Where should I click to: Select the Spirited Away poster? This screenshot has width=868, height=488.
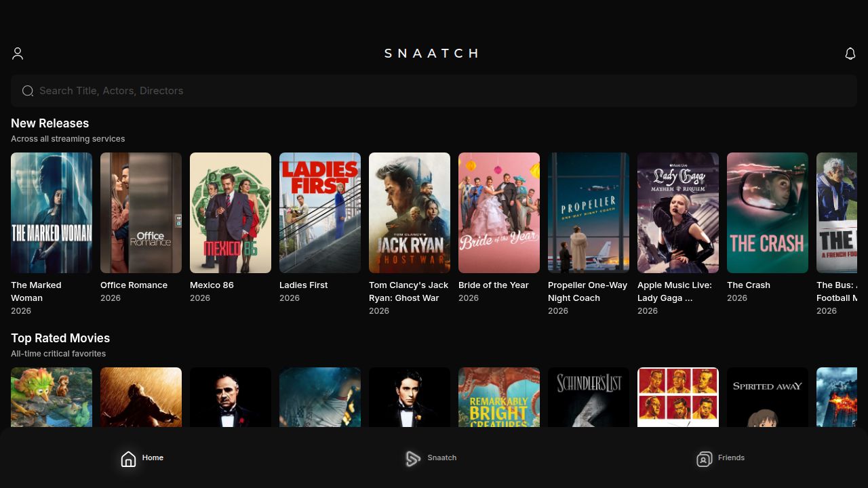[x=768, y=397]
